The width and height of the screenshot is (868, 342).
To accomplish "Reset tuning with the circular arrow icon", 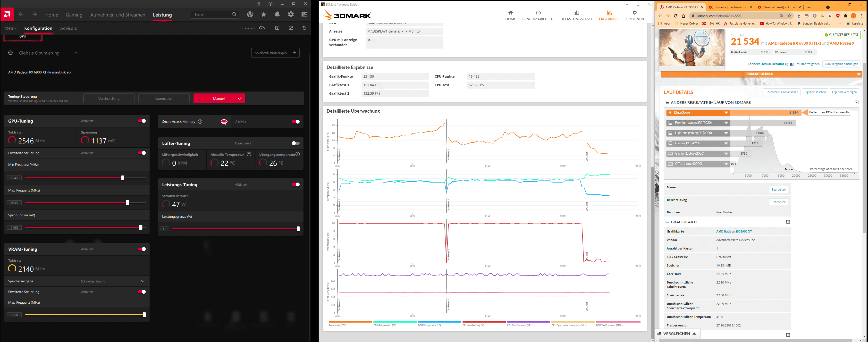I will [x=304, y=28].
